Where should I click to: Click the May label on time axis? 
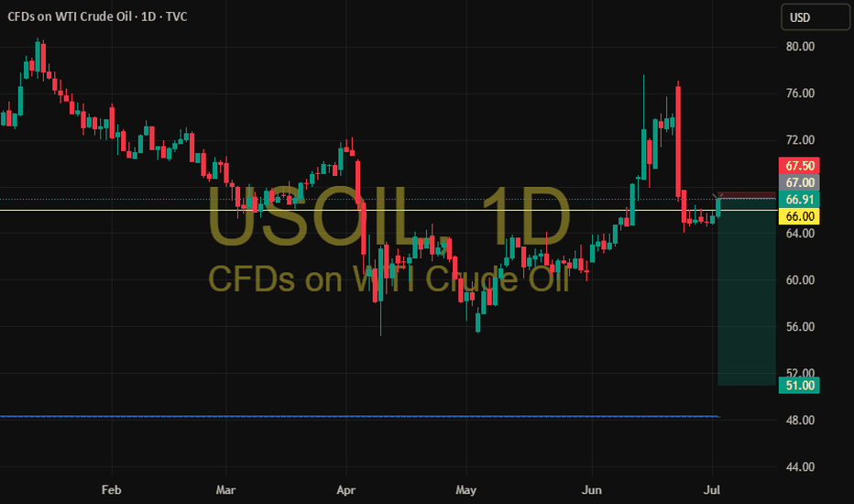465,490
